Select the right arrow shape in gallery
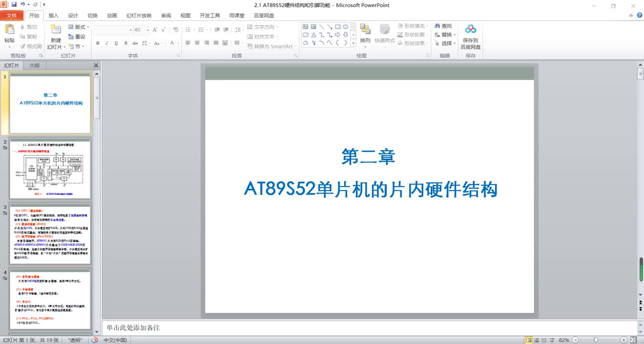The width and height of the screenshot is (644, 344). pos(337,35)
